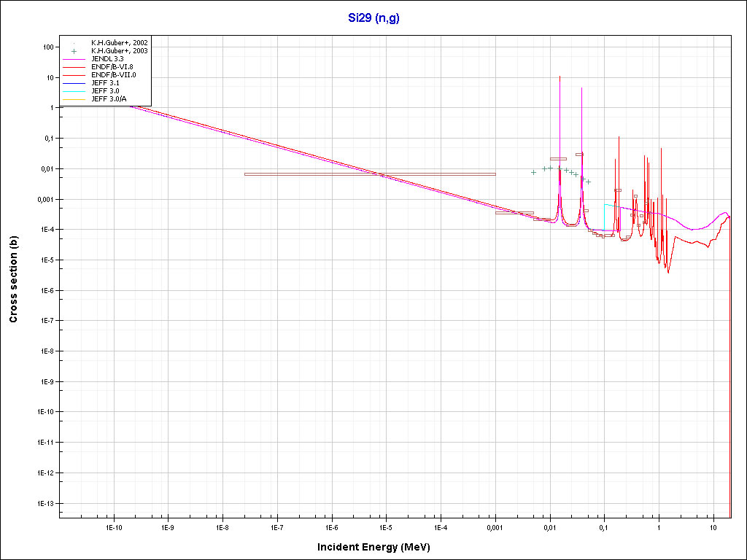Click the 10 tick label on x-axis
Image resolution: width=747 pixels, height=560 pixels.
point(713,527)
